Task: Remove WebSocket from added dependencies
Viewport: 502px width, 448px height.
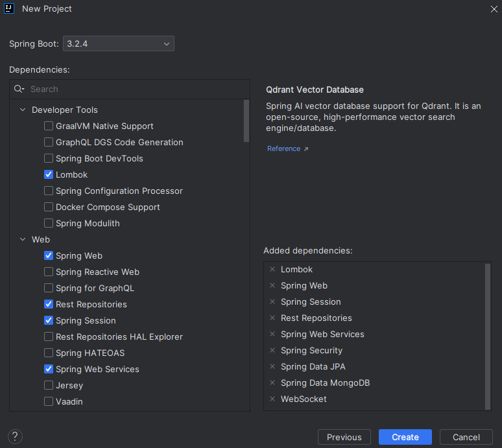Action: [272, 399]
